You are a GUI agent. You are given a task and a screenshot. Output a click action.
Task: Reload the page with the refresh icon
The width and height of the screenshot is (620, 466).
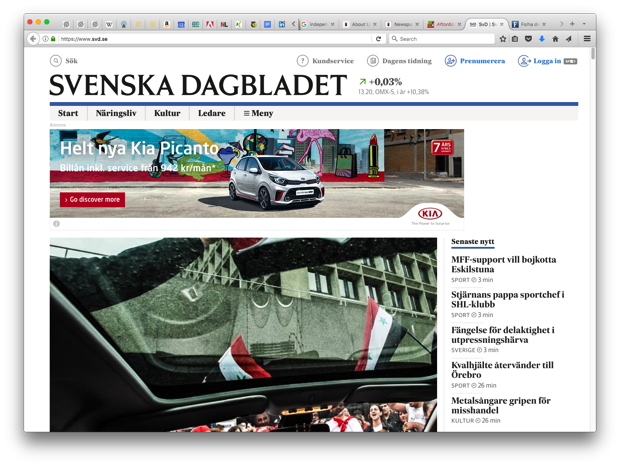click(378, 39)
